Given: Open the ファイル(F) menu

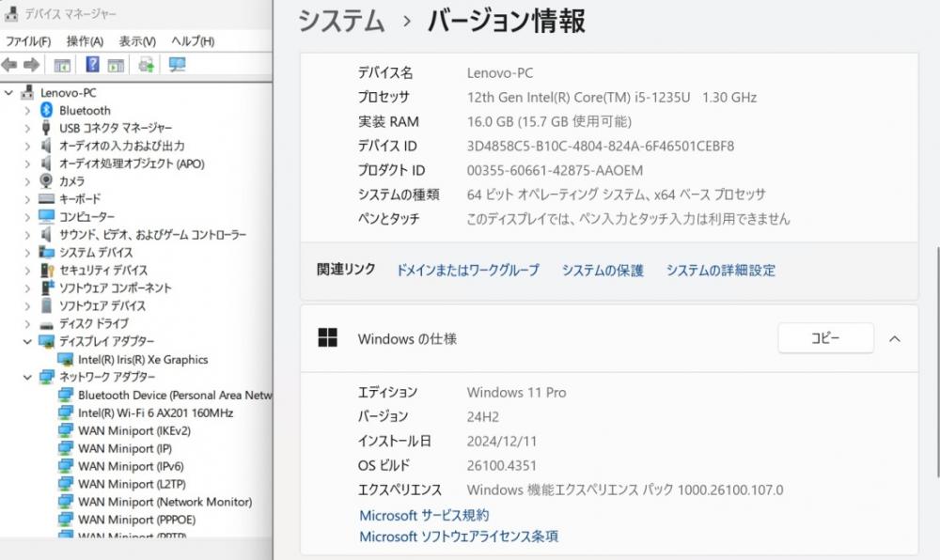Looking at the screenshot, I should pos(28,41).
